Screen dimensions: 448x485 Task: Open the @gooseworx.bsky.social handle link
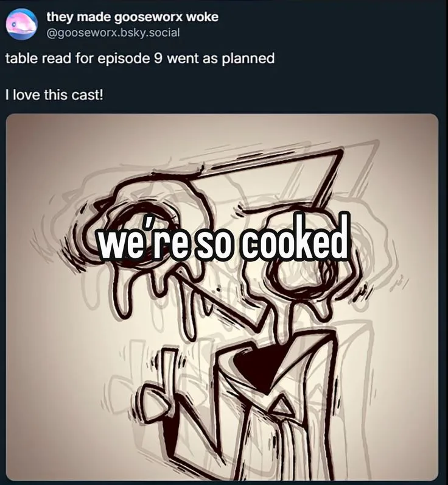point(113,32)
